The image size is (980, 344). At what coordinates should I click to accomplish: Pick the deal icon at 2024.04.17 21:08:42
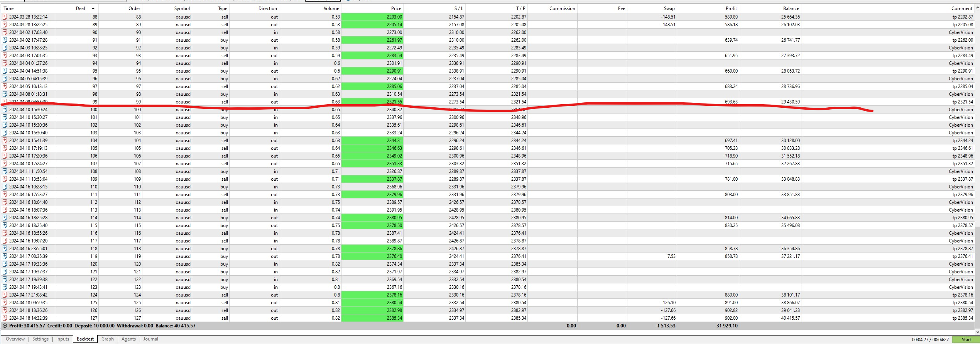pyautogui.click(x=5, y=295)
